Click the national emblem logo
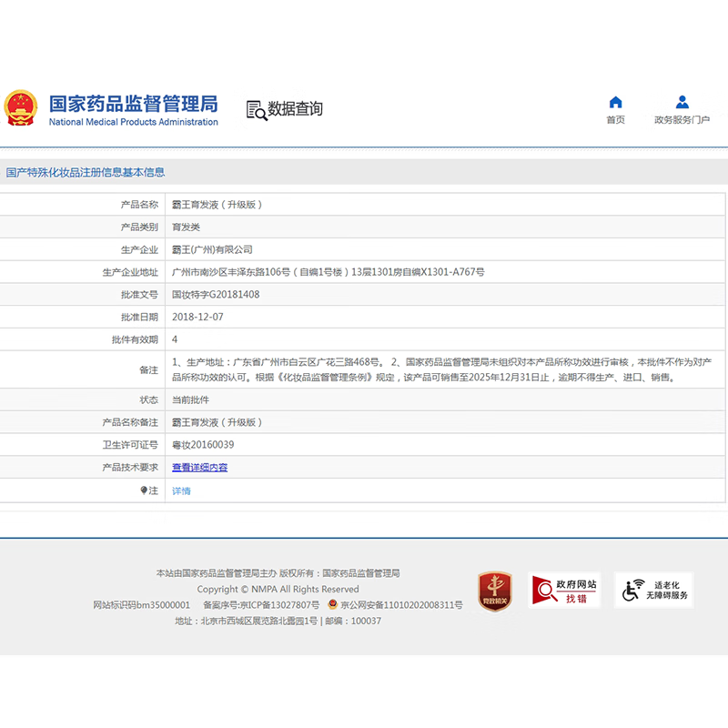The width and height of the screenshot is (728, 728). [x=20, y=108]
